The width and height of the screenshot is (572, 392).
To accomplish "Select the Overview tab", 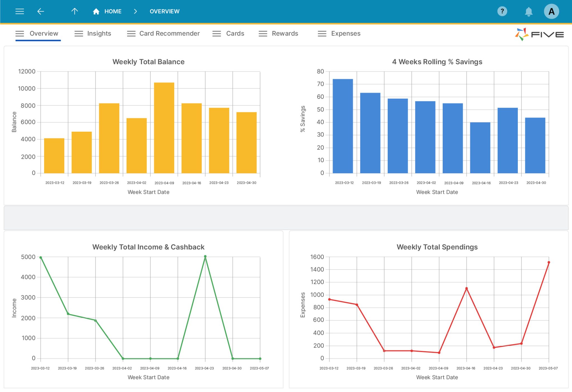I will coord(43,33).
